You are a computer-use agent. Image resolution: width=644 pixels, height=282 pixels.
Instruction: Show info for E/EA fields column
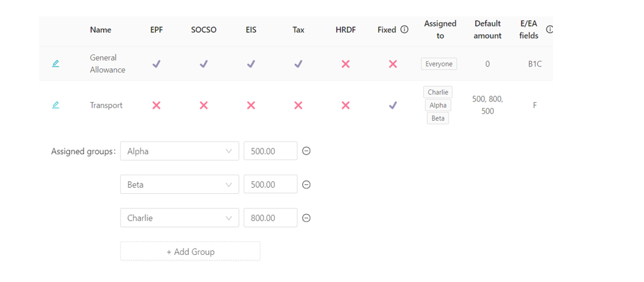(x=549, y=30)
